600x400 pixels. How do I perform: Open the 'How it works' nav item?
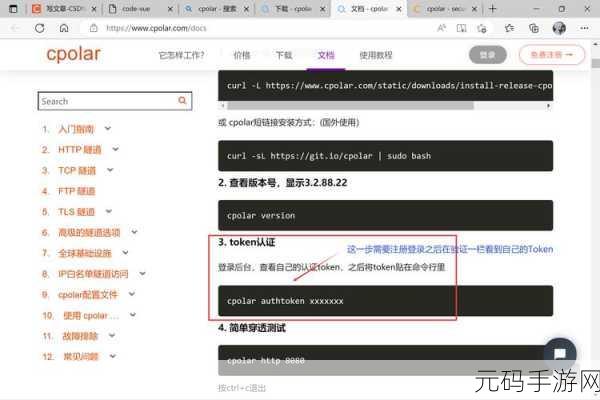point(181,55)
